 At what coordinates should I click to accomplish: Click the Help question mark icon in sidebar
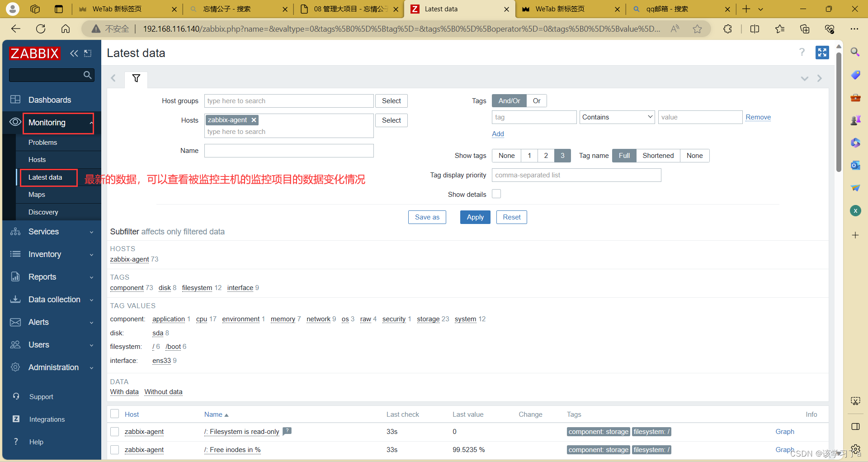pos(16,442)
